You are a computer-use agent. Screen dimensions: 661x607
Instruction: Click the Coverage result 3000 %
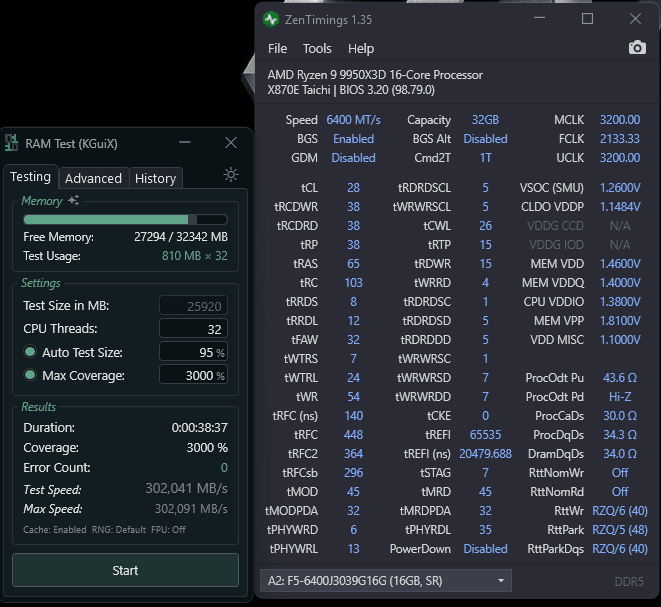click(207, 448)
